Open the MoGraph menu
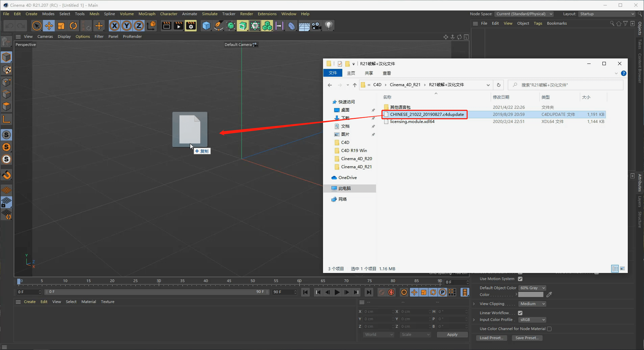Viewport: 644px width, 350px height. click(147, 14)
